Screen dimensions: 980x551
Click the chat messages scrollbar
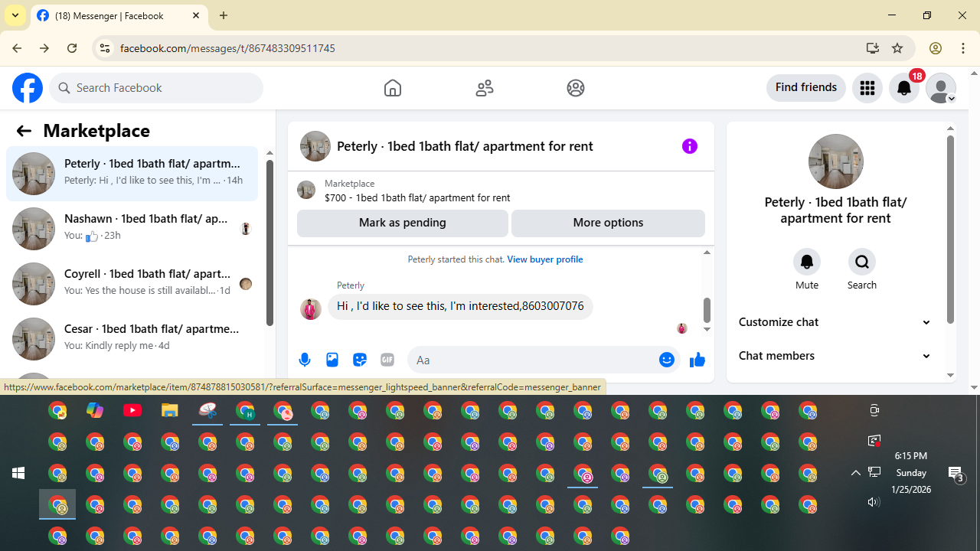point(707,310)
